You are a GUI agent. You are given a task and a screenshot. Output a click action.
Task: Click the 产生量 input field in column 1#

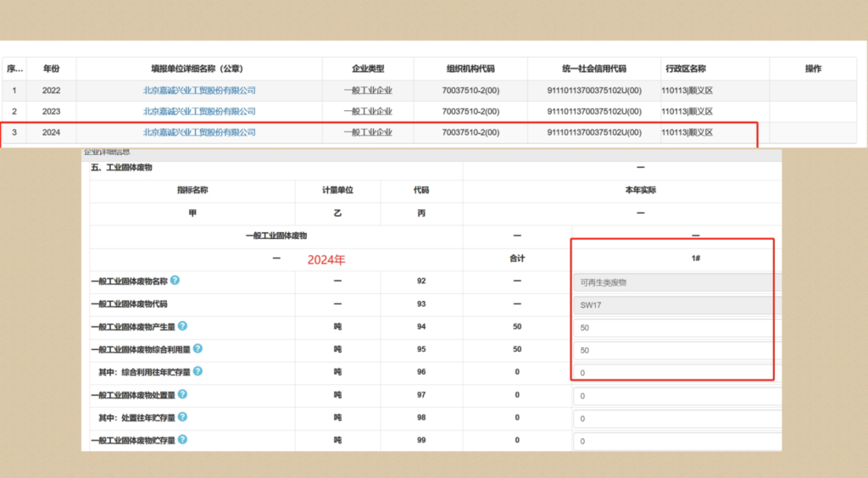tap(676, 328)
